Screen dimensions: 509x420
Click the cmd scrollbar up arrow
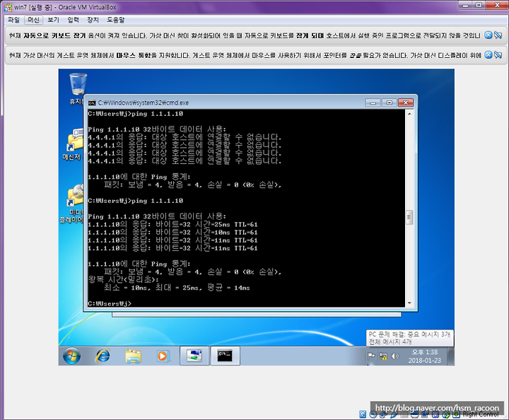pyautogui.click(x=409, y=114)
